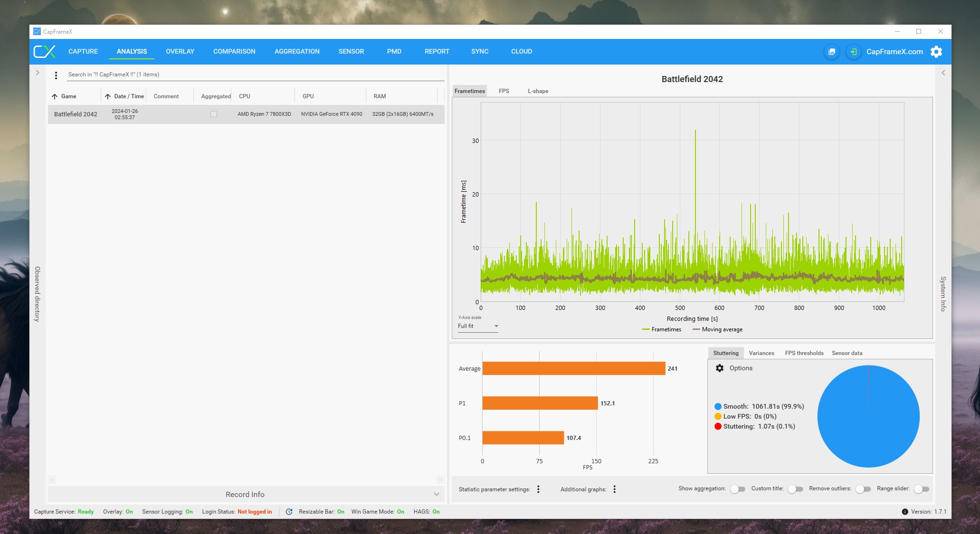Open the SYNC tab
This screenshot has width=980, height=534.
tap(480, 51)
